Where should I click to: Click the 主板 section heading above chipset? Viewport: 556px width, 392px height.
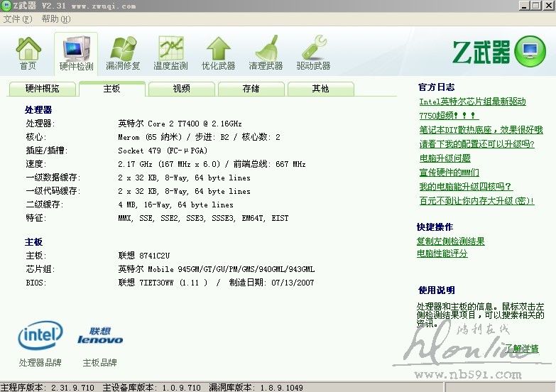pos(33,242)
